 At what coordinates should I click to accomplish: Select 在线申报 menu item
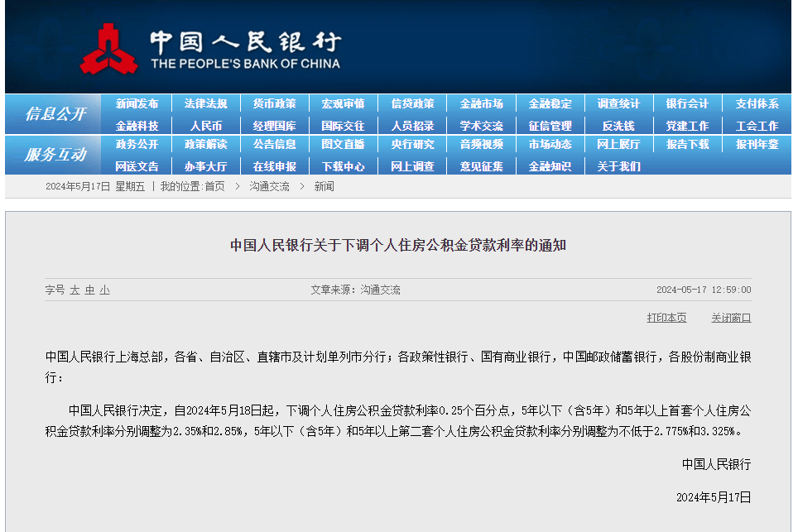click(x=274, y=166)
